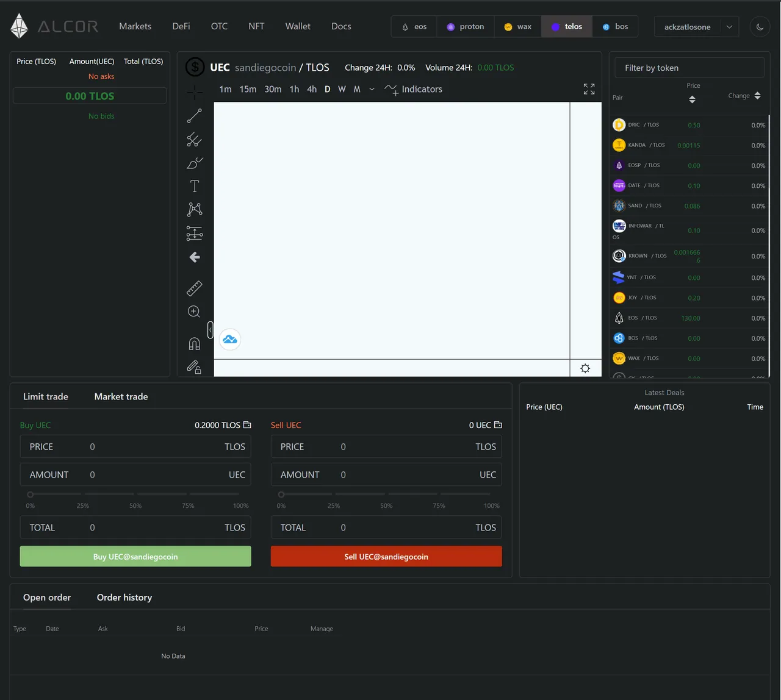
Task: Click the Buy amount percentage slider
Action: pyautogui.click(x=135, y=494)
